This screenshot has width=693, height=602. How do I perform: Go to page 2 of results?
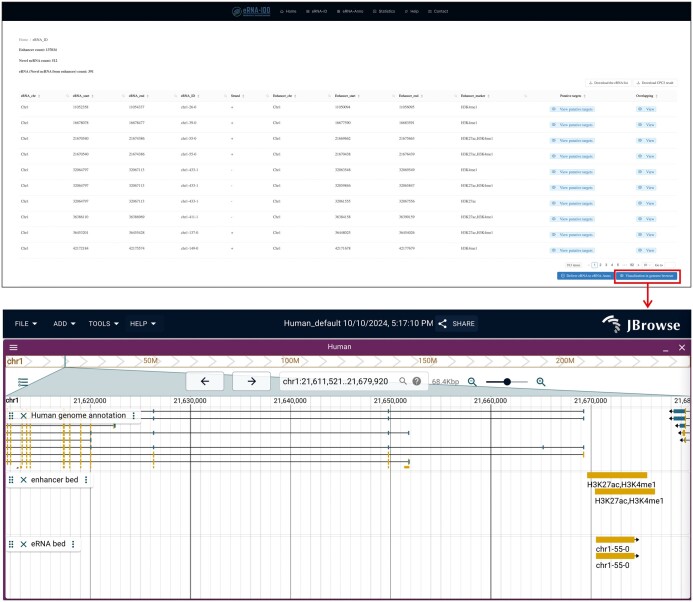pyautogui.click(x=600, y=265)
